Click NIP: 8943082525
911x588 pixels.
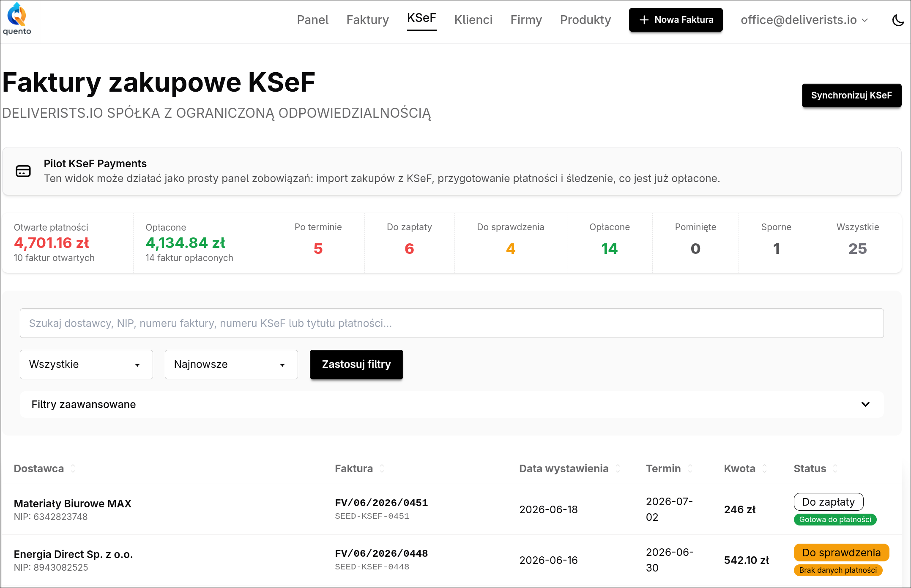tap(51, 568)
